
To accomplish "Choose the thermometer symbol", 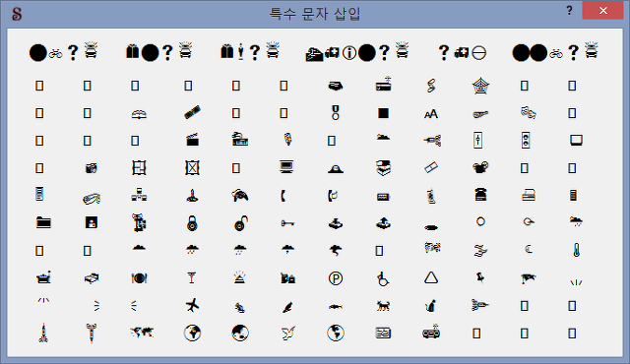I will (576, 250).
